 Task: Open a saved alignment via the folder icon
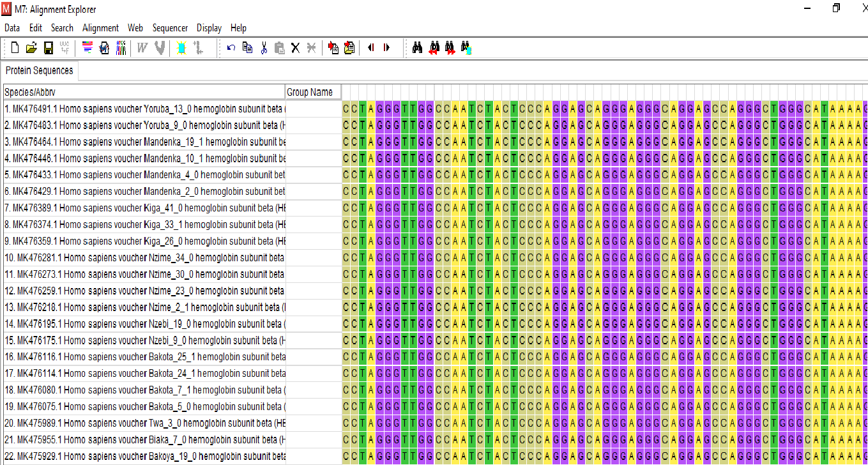(31, 48)
